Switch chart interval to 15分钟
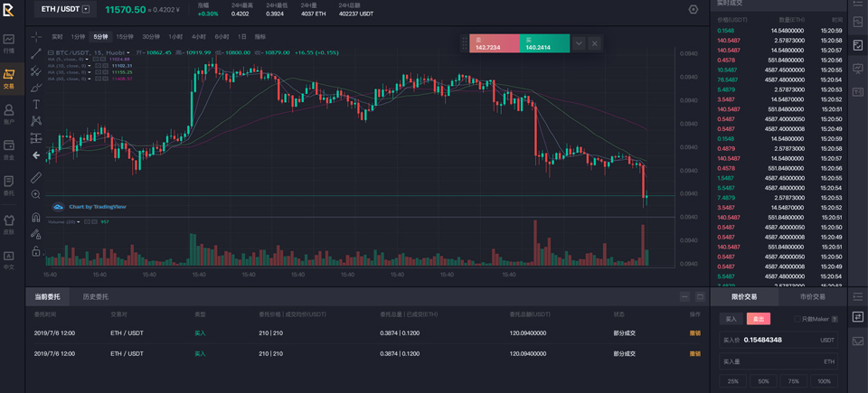 coord(125,36)
